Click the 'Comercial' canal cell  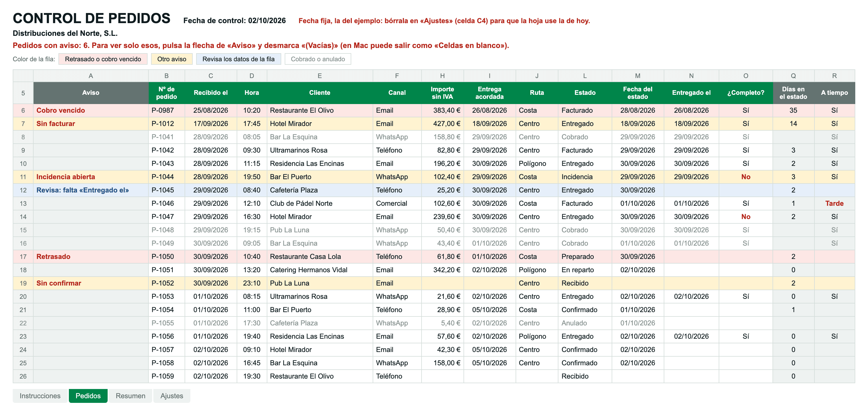click(397, 203)
